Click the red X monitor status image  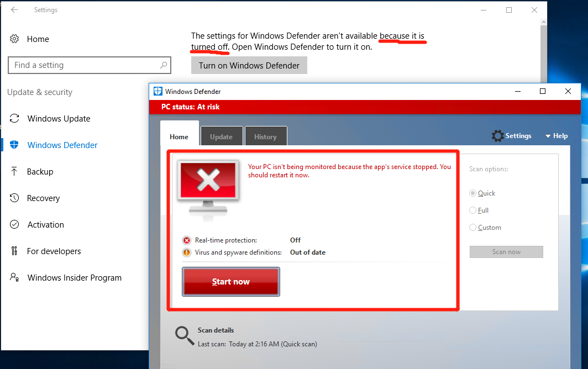[x=208, y=190]
